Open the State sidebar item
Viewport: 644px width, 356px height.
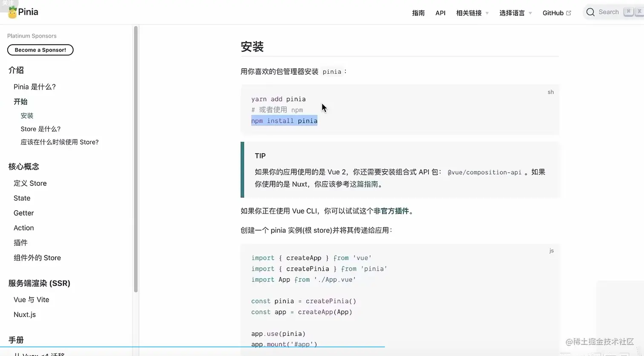(x=22, y=198)
